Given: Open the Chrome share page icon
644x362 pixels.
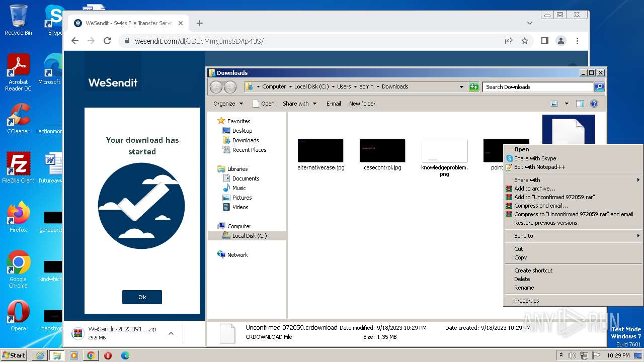Looking at the screenshot, I should (x=509, y=41).
